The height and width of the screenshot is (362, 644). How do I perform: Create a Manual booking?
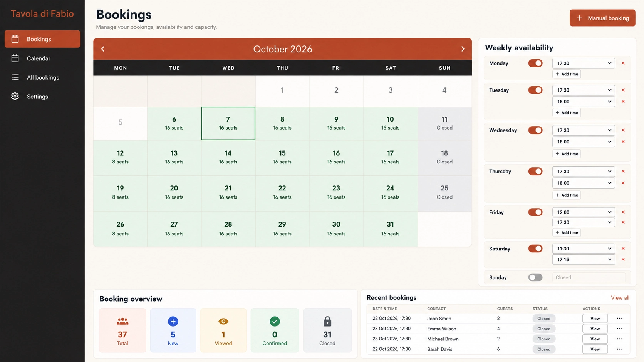point(602,18)
